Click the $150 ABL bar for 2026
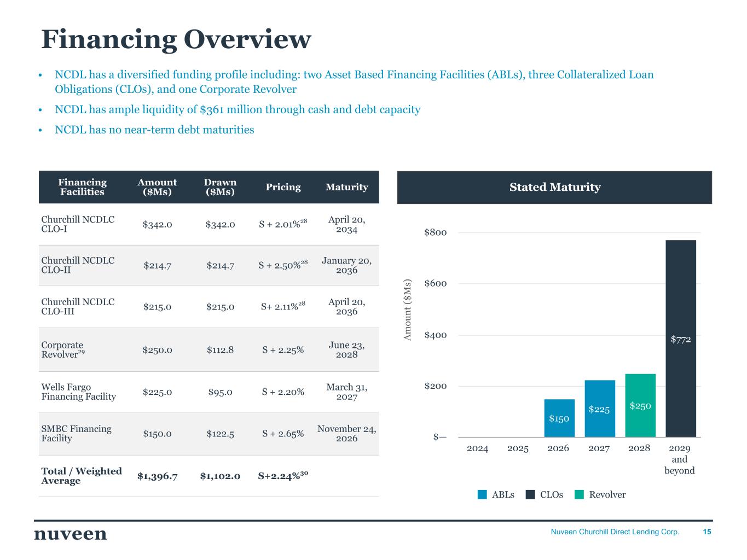This screenshot has width=747, height=560. 559,418
